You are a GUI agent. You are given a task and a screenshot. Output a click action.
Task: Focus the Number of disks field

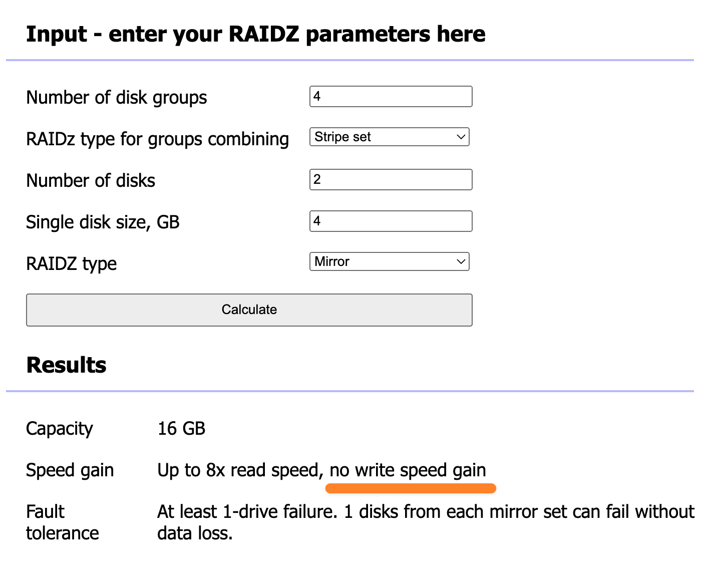[x=391, y=180]
